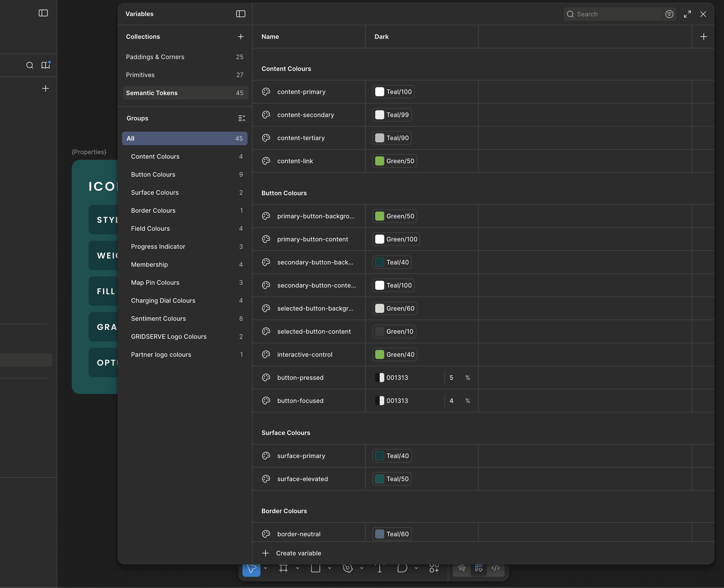Image resolution: width=724 pixels, height=588 pixels.
Task: Collapse all groups using the Groups icon
Action: tap(241, 118)
